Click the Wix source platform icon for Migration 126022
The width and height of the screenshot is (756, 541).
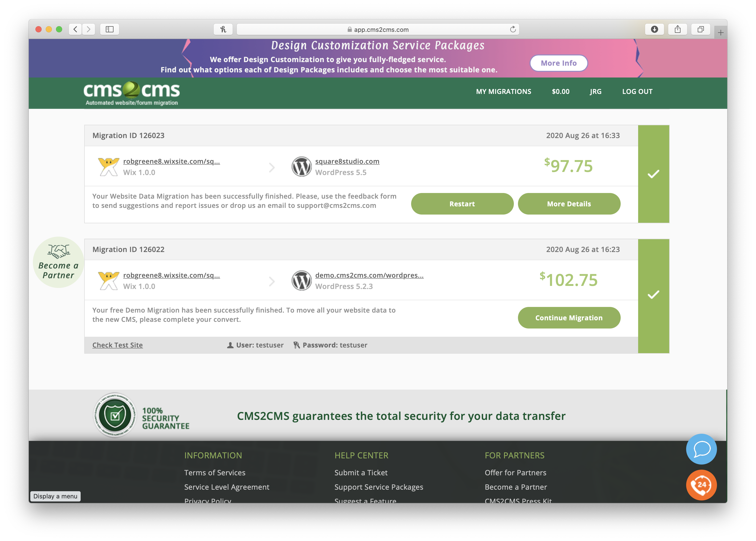[x=108, y=281]
